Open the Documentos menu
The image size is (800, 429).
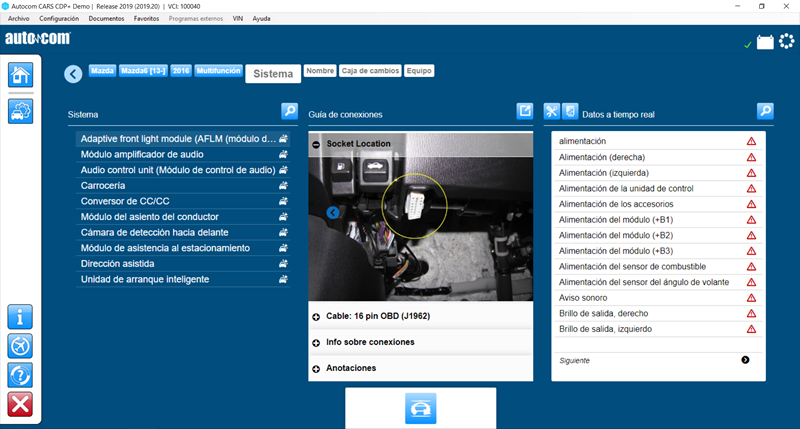(106, 18)
